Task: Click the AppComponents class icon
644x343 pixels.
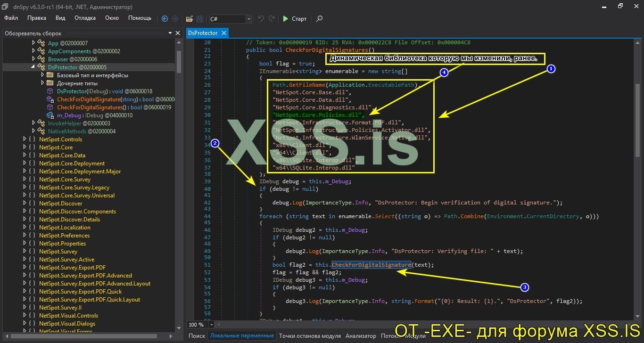Action: point(41,51)
